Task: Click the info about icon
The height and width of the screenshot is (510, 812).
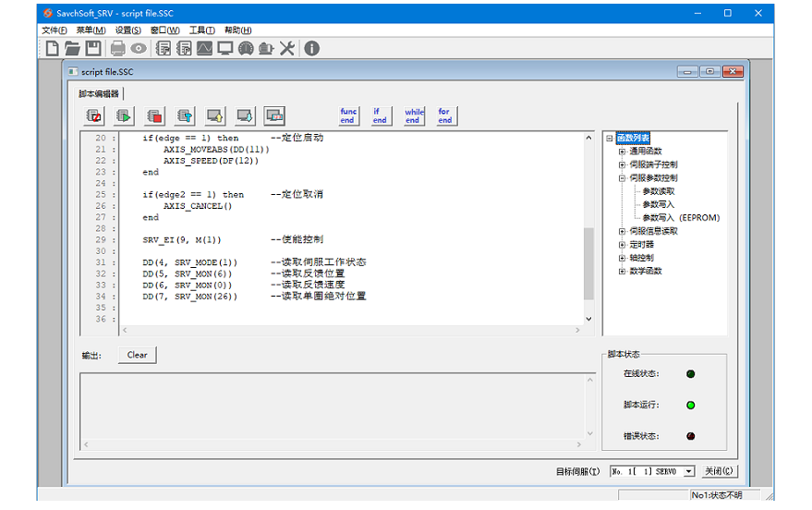Action: tap(311, 48)
